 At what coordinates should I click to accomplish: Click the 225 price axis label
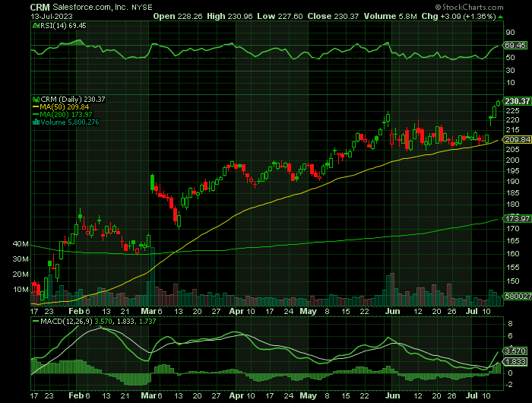(x=512, y=111)
